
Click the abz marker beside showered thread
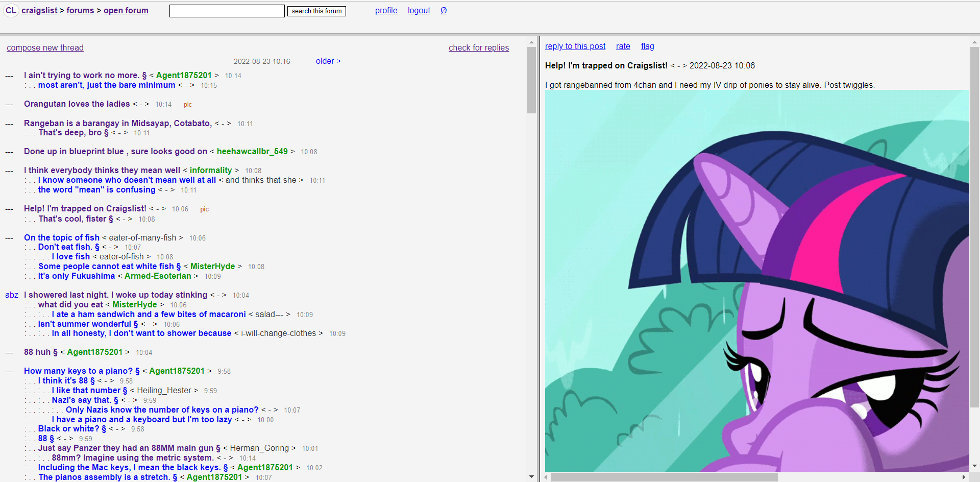(x=12, y=295)
